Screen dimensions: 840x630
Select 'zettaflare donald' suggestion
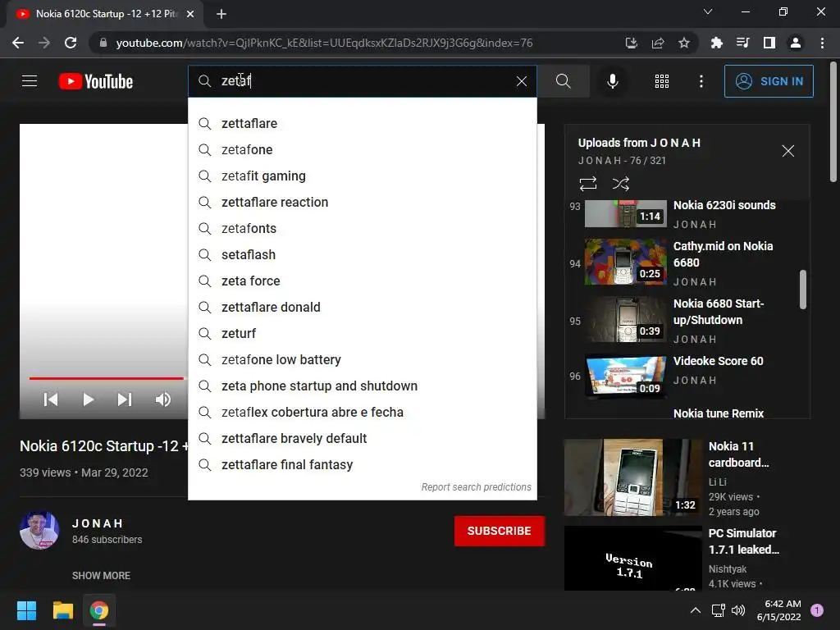point(362,308)
